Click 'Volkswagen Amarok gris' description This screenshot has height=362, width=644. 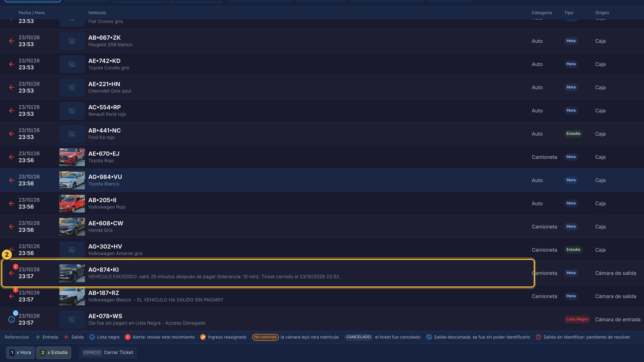coord(116,253)
